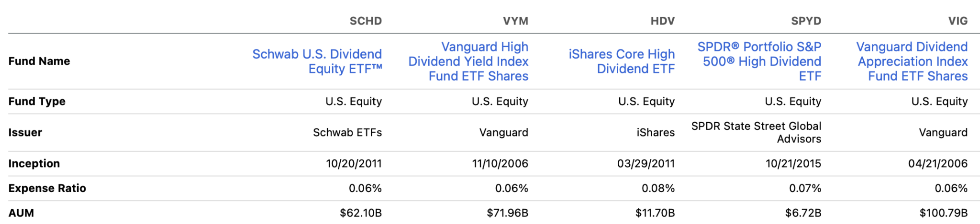The height and width of the screenshot is (224, 980).
Task: Click the Fund Name row label
Action: (x=39, y=61)
